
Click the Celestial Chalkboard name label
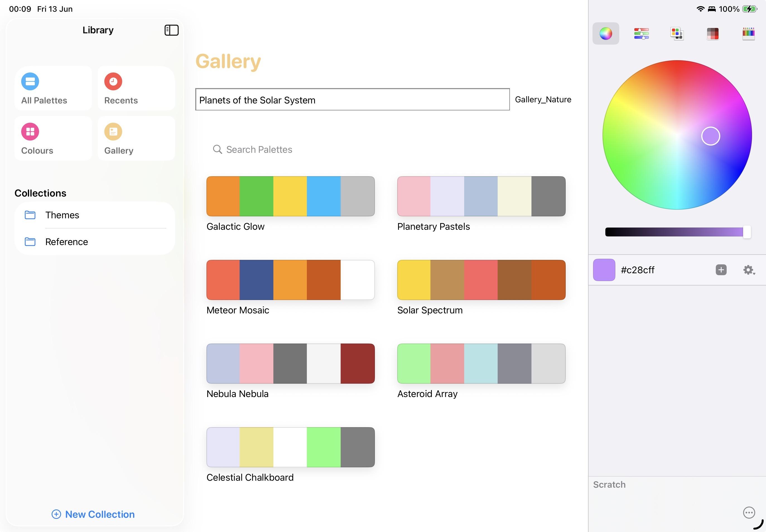tap(250, 478)
